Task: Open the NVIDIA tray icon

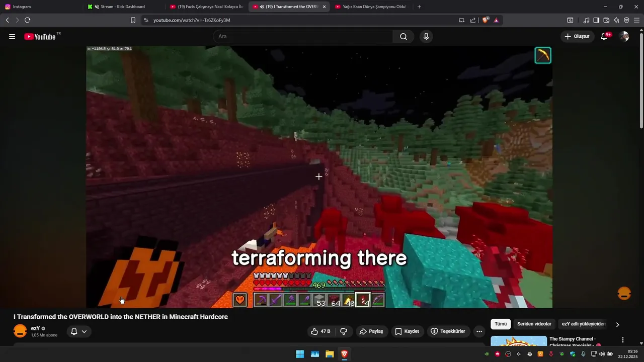Action: pyautogui.click(x=487, y=354)
